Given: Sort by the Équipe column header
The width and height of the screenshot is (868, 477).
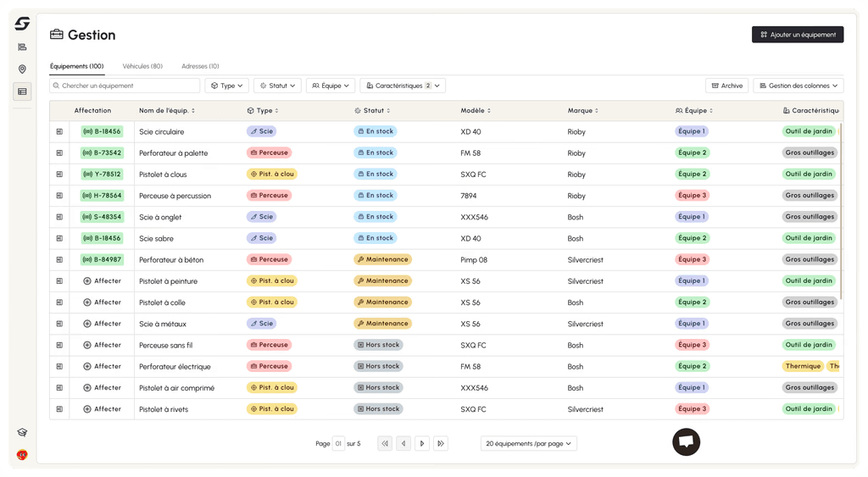Looking at the screenshot, I should pos(694,111).
